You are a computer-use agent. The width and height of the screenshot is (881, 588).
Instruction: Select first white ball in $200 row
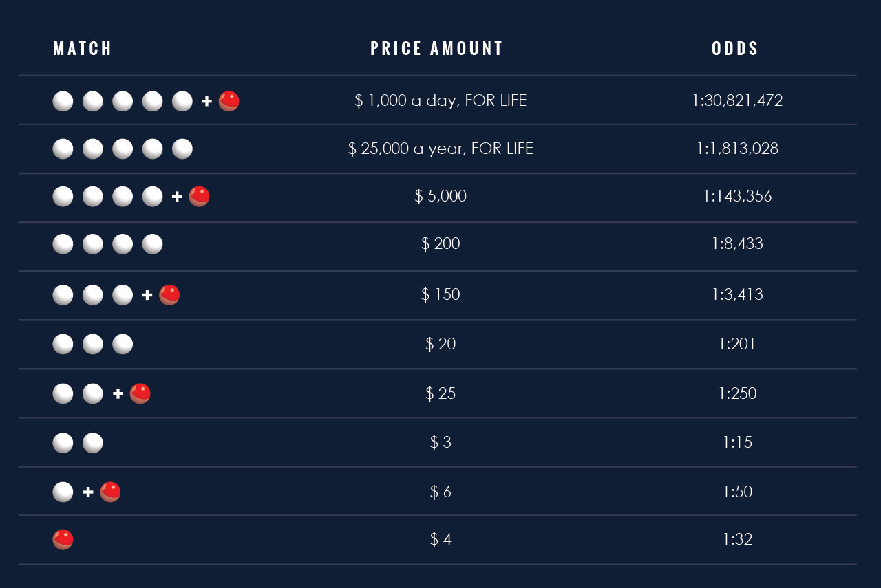tap(63, 244)
